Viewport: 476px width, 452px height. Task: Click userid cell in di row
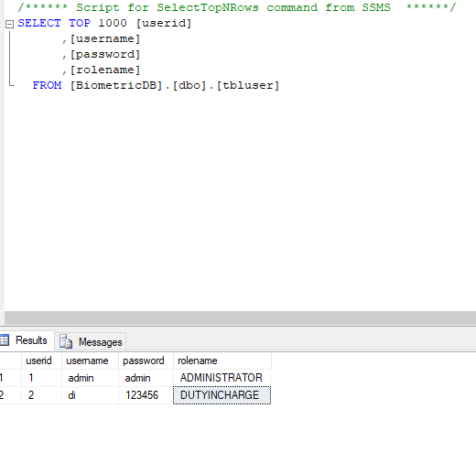pyautogui.click(x=42, y=395)
